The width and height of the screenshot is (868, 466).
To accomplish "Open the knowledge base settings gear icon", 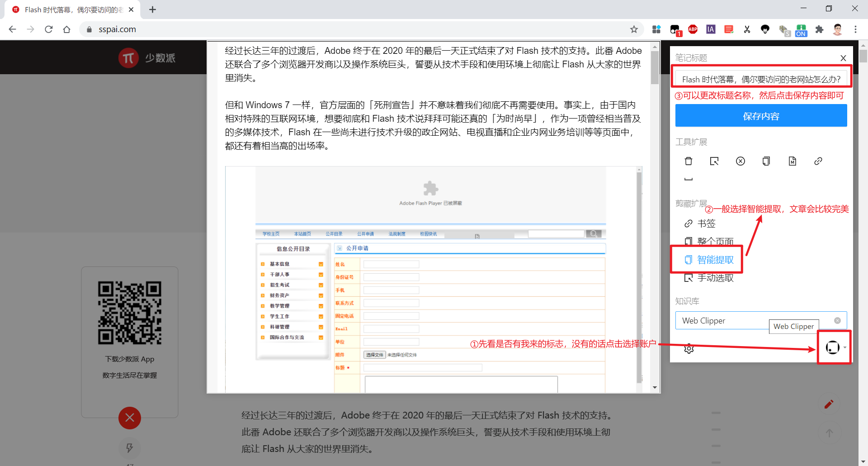I will [x=689, y=349].
